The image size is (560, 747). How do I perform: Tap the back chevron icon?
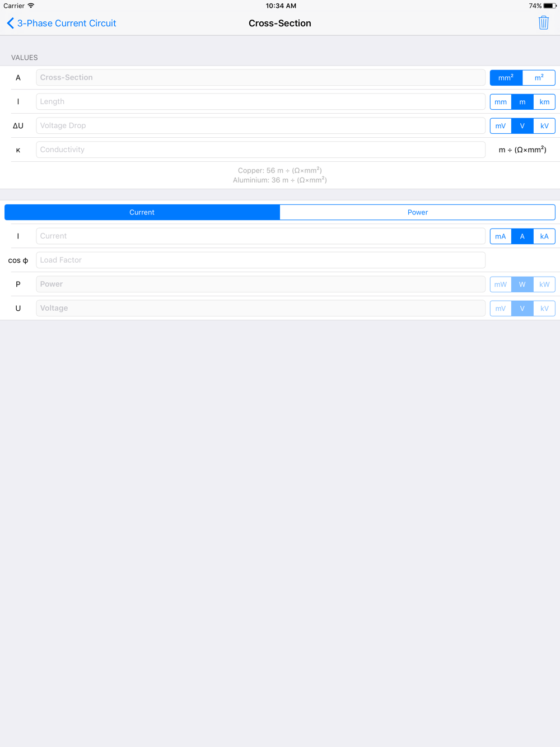10,23
